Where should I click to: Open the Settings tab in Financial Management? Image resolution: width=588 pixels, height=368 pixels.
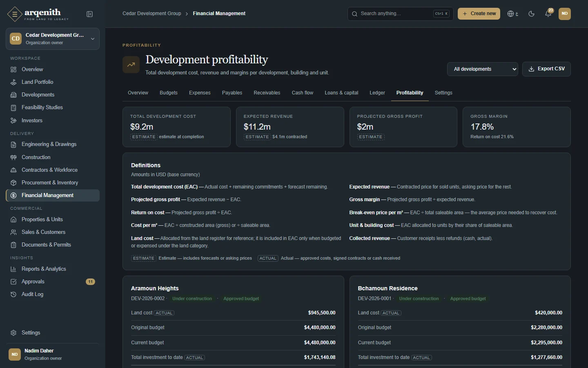click(x=443, y=93)
